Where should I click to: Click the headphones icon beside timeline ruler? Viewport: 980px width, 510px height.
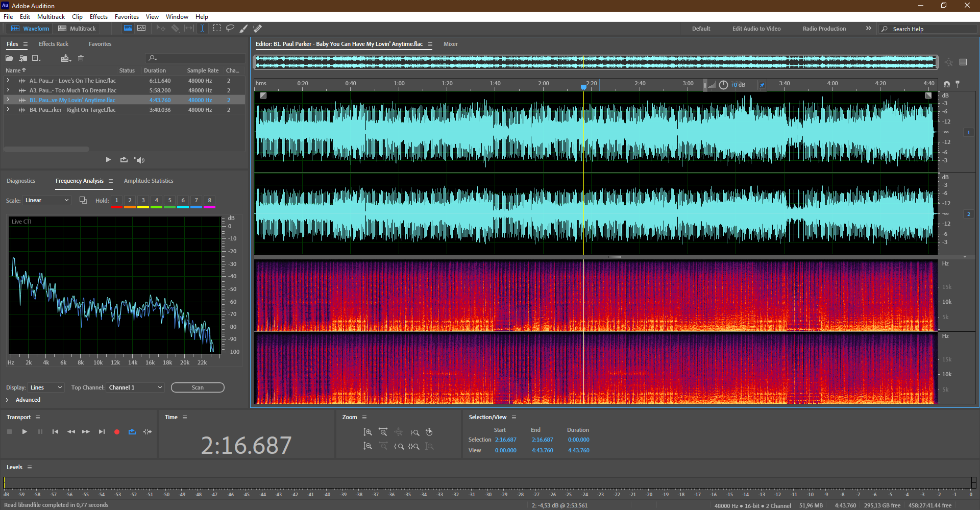tap(947, 84)
